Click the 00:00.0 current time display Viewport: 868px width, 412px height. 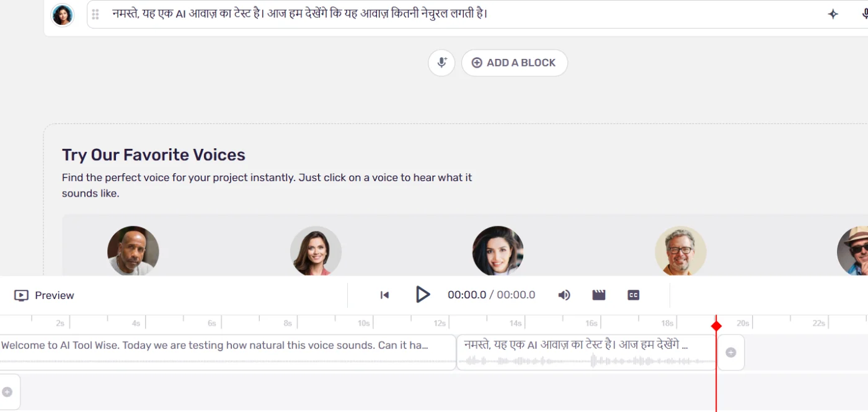point(467,295)
